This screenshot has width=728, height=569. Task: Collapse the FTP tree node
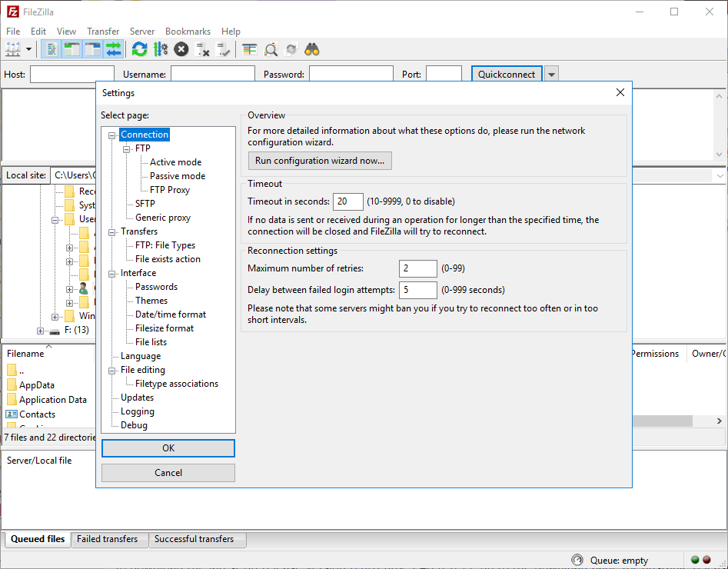(126, 150)
